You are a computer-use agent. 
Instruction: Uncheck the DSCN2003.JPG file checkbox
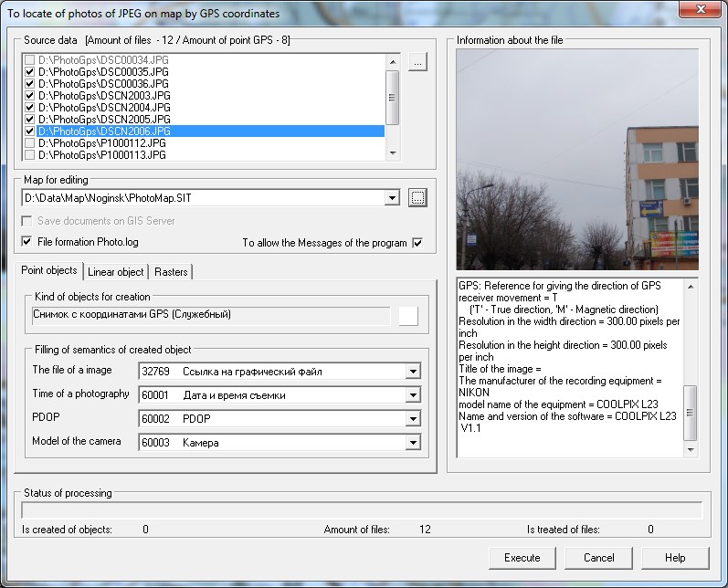coord(29,96)
